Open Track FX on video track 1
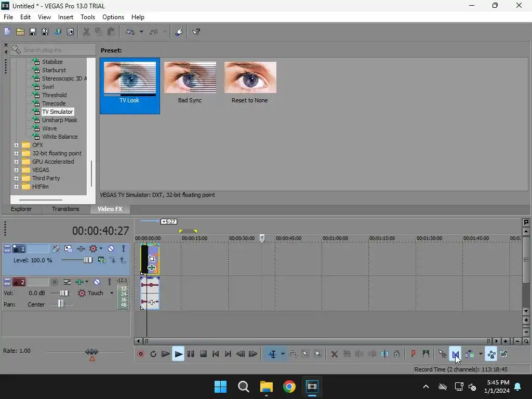Image resolution: width=532 pixels, height=399 pixels. click(x=81, y=249)
